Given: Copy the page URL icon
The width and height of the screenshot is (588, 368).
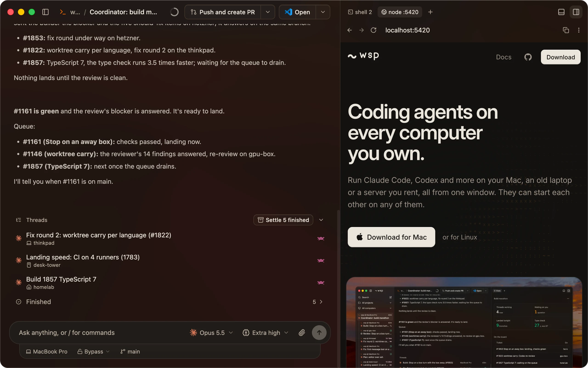Looking at the screenshot, I should point(566,30).
